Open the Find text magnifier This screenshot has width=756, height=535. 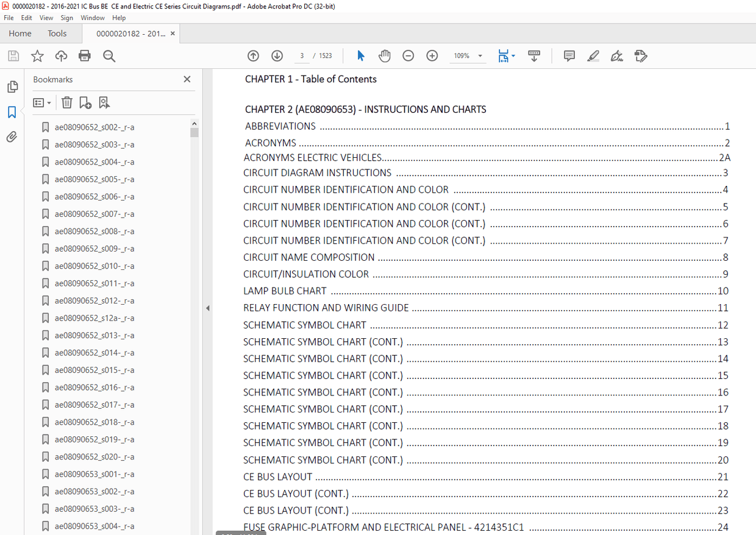(109, 56)
